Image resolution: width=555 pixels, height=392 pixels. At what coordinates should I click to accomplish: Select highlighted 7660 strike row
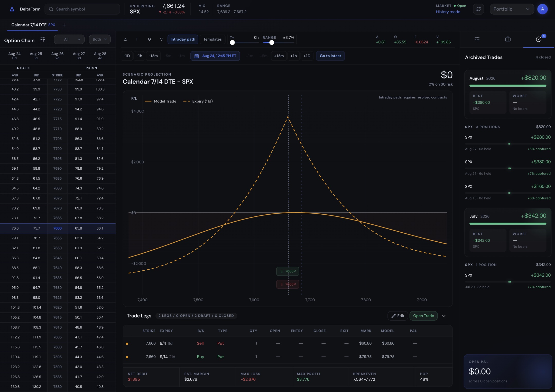click(58, 228)
